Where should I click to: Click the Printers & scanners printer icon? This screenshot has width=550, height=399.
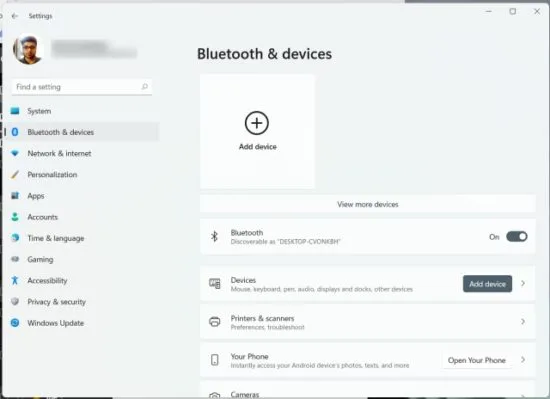[x=215, y=322]
